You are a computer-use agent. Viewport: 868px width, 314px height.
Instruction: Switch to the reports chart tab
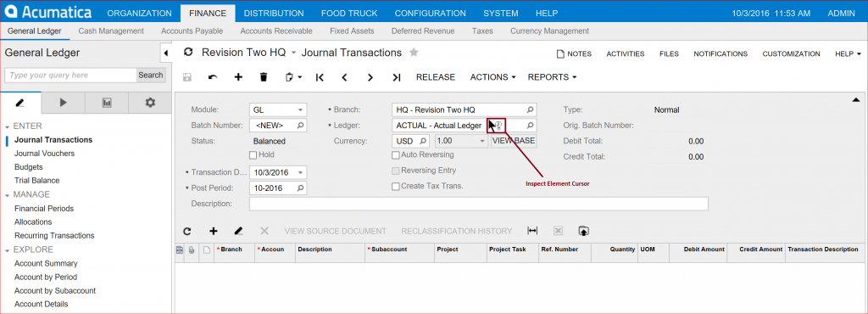pyautogui.click(x=107, y=103)
